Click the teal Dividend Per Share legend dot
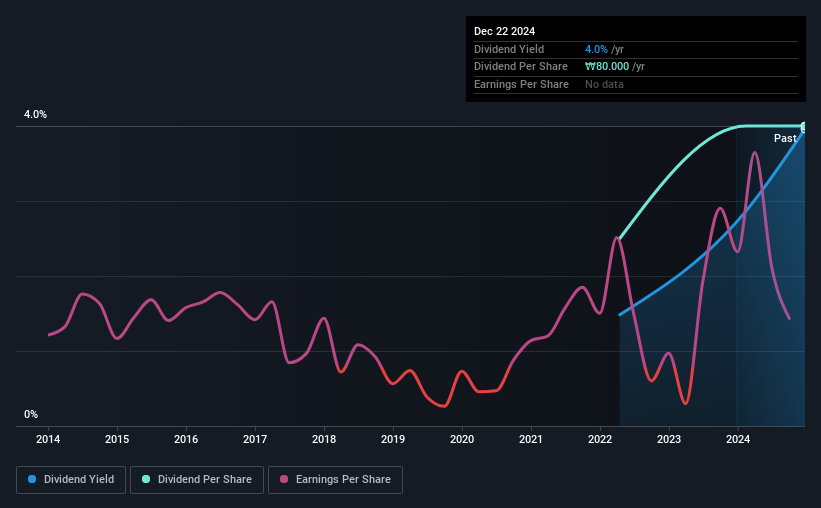 pyautogui.click(x=146, y=479)
